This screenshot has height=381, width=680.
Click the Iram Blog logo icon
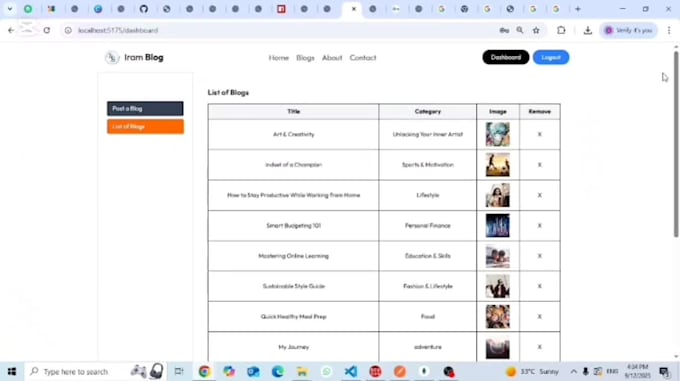(x=112, y=57)
